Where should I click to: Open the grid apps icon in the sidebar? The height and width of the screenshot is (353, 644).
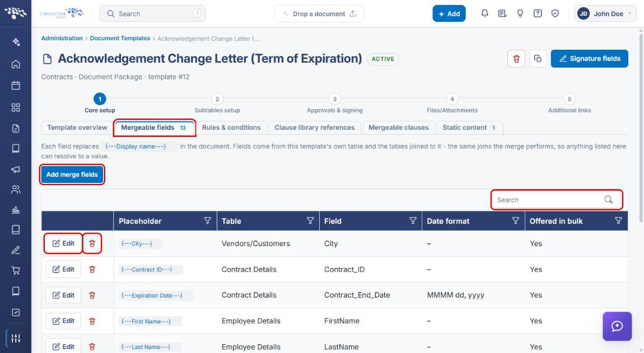click(16, 107)
